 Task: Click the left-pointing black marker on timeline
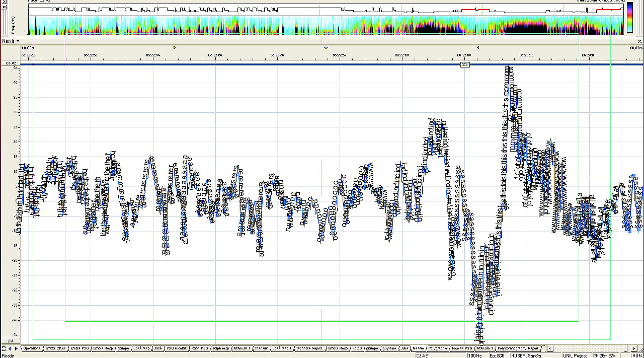477,48
